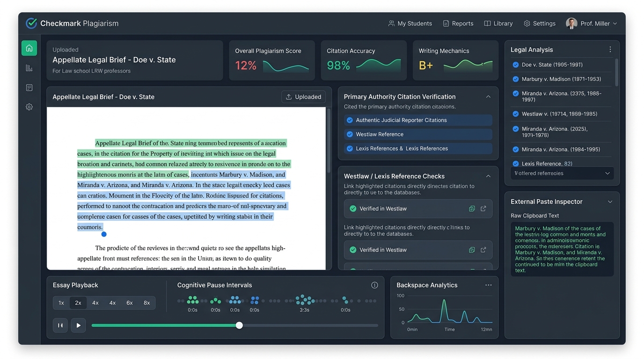The height and width of the screenshot is (359, 644).
Task: Open My Students menu
Action: click(410, 23)
